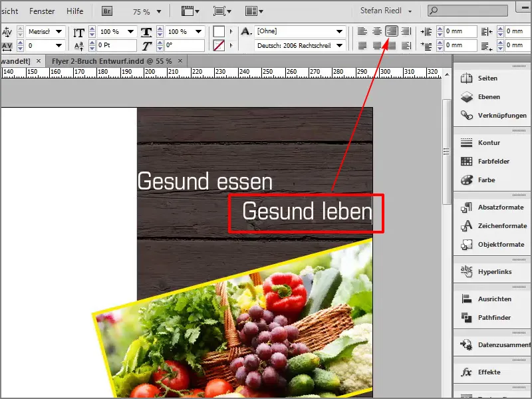Open the arrange documents icon menu
The height and width of the screenshot is (399, 532).
click(x=254, y=11)
